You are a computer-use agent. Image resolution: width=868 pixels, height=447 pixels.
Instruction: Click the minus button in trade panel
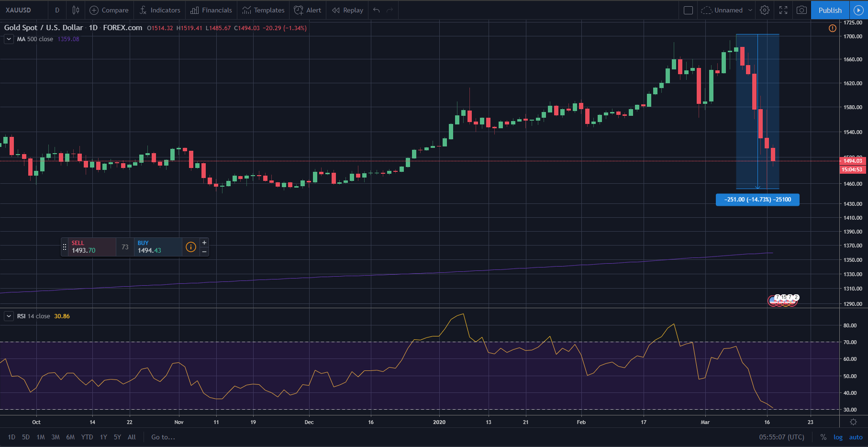point(204,251)
